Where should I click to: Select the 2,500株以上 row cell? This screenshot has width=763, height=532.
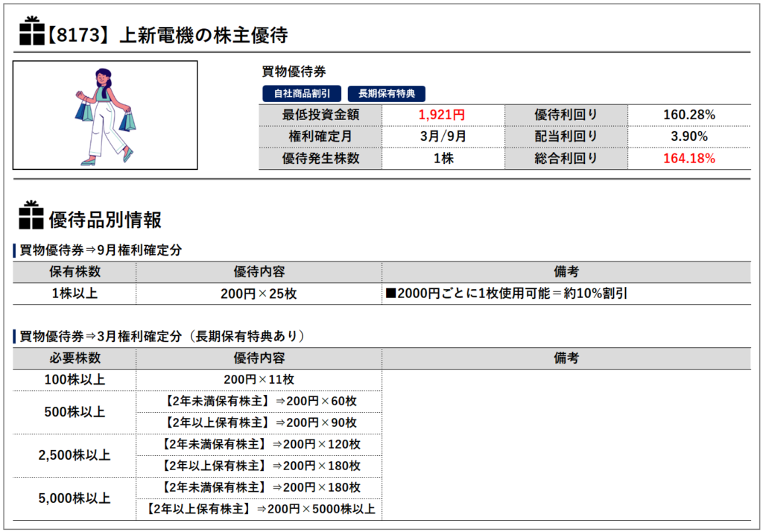point(75,455)
